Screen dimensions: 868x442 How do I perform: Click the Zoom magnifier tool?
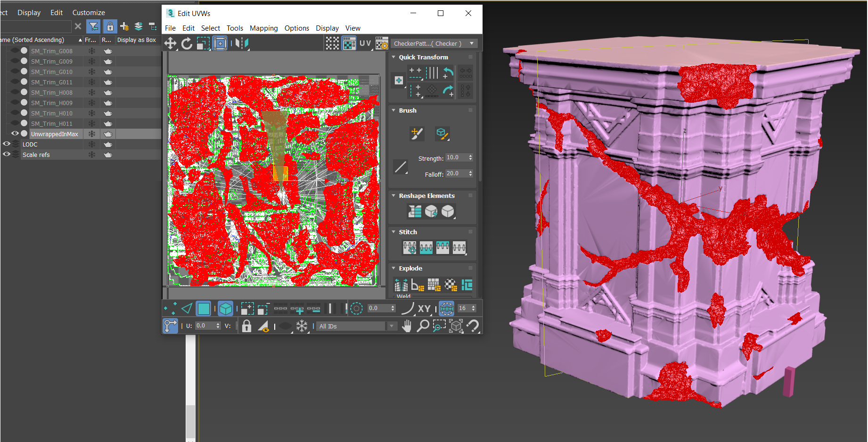click(423, 326)
